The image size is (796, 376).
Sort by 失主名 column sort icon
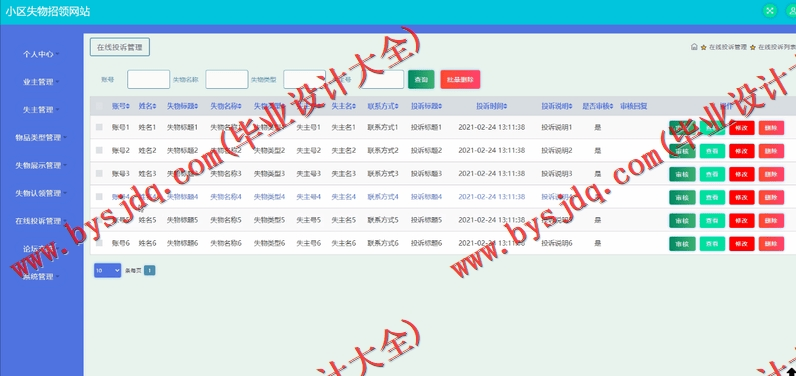(355, 107)
